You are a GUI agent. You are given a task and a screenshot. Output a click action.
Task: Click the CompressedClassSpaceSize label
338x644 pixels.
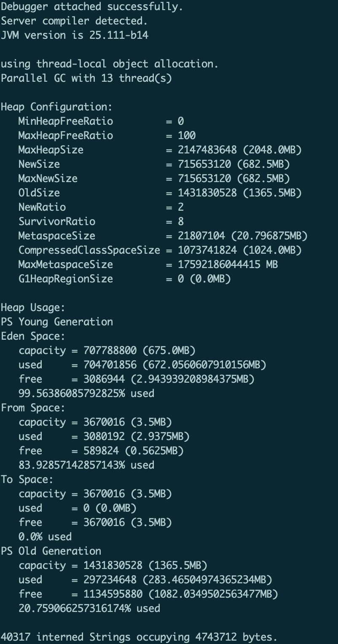coord(89,250)
